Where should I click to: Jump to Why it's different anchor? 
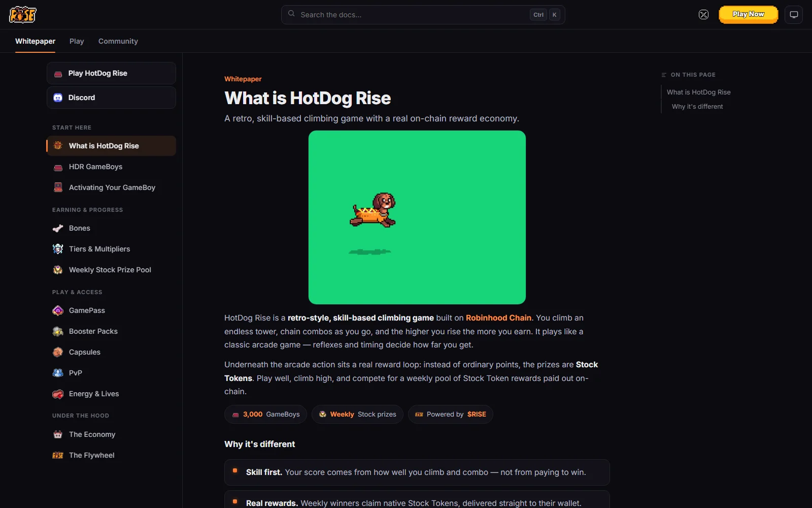click(697, 106)
